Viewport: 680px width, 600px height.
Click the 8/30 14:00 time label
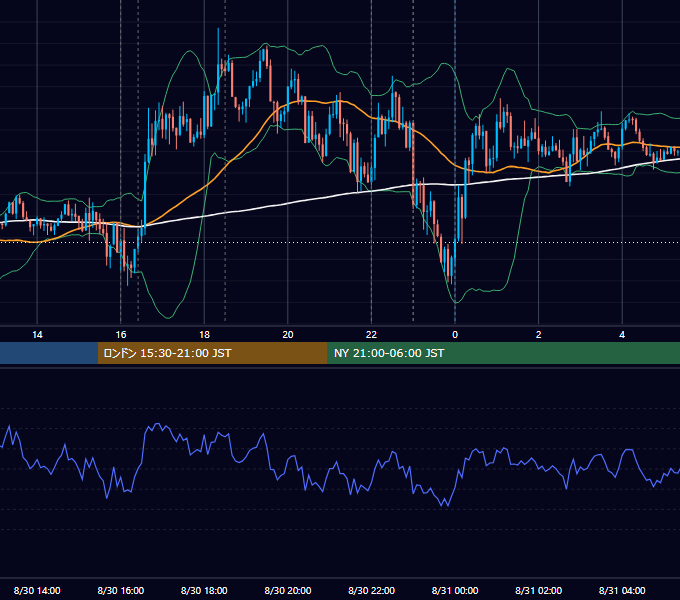37,590
